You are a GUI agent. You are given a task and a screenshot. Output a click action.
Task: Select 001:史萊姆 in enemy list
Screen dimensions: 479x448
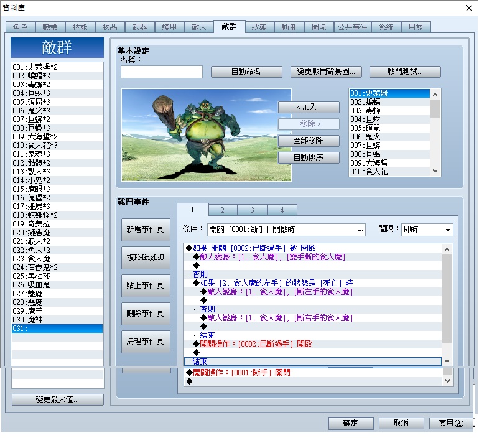click(389, 93)
